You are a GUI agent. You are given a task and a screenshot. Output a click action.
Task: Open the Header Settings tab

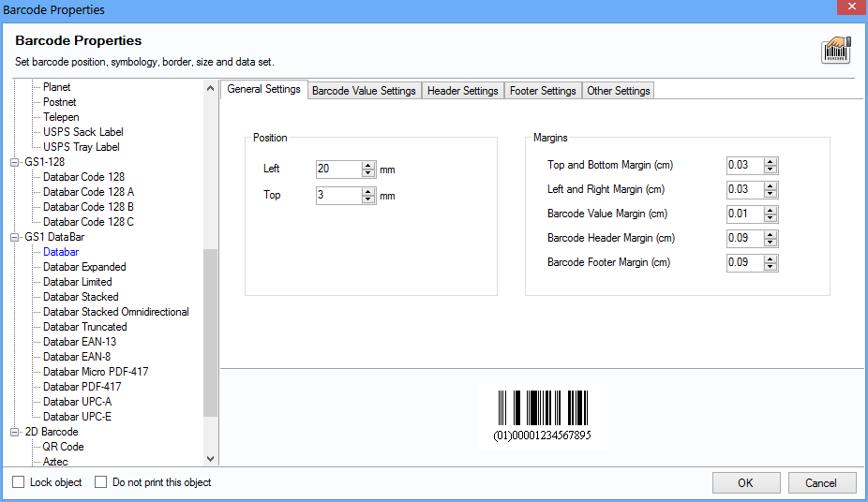point(463,91)
